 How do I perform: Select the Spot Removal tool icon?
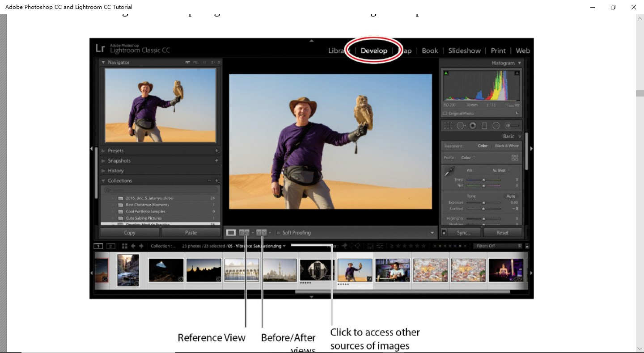460,126
